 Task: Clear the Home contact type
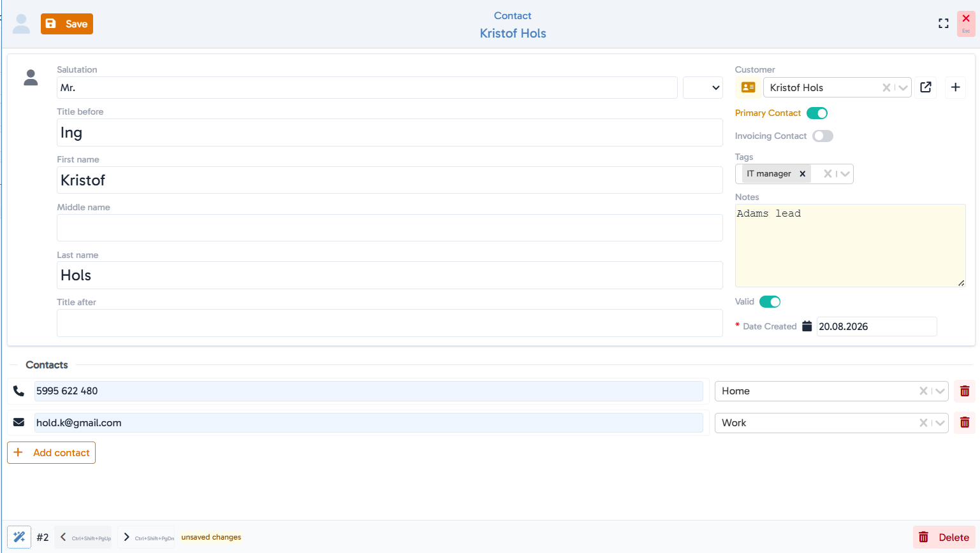[x=923, y=391]
